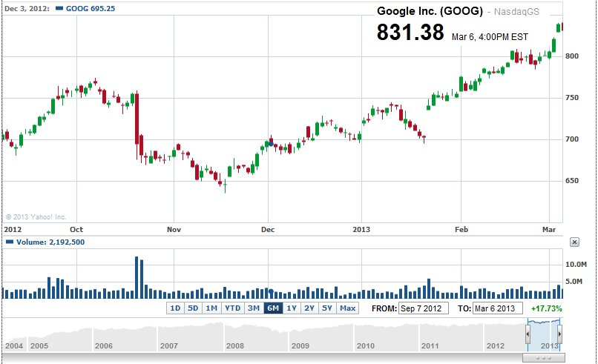
Task: Click the 2005 label in overview timeline
Action: tap(39, 345)
